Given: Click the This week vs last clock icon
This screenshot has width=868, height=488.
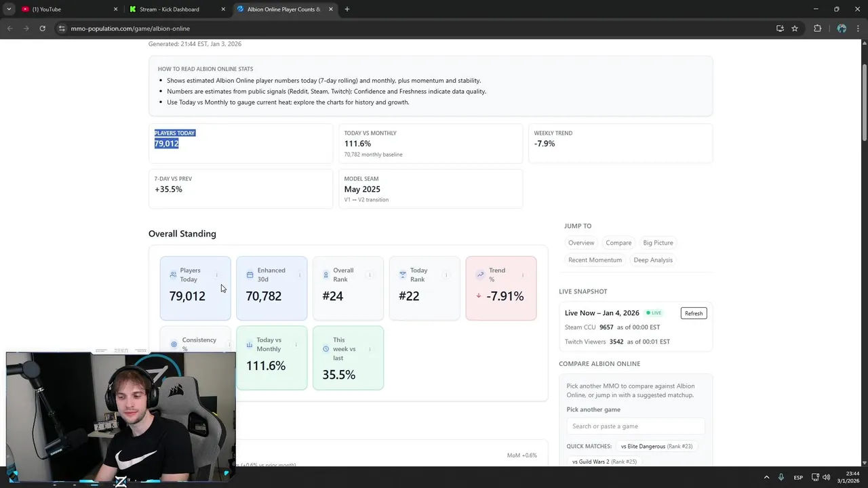Looking at the screenshot, I should click(326, 349).
